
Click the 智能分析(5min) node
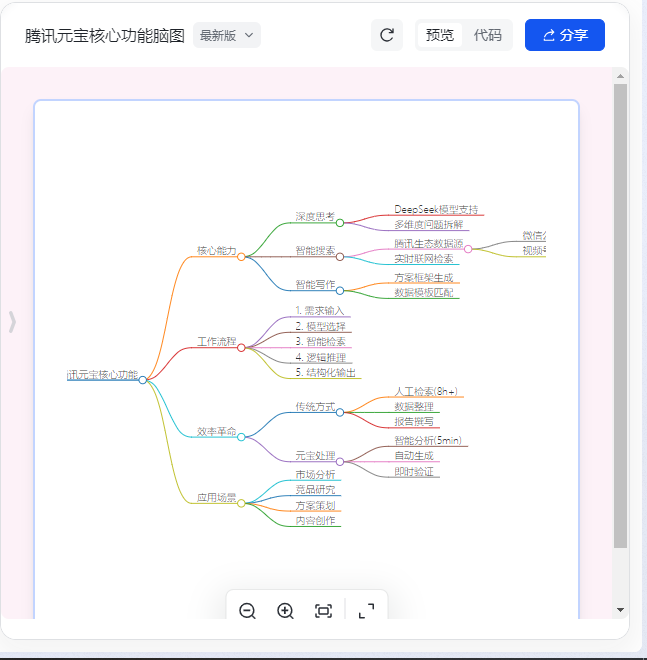pyautogui.click(x=428, y=441)
